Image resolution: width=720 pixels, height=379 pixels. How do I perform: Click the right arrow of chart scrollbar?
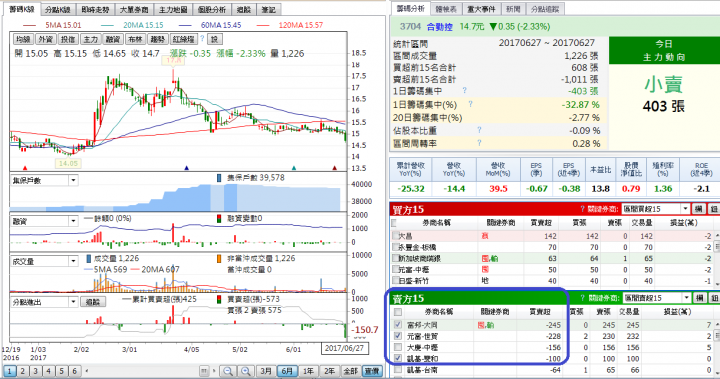point(215,371)
